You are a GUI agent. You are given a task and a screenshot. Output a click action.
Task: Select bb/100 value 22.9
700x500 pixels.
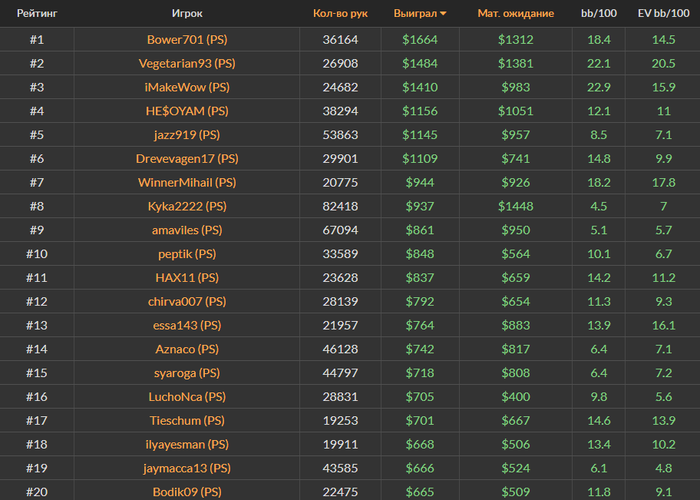point(599,87)
